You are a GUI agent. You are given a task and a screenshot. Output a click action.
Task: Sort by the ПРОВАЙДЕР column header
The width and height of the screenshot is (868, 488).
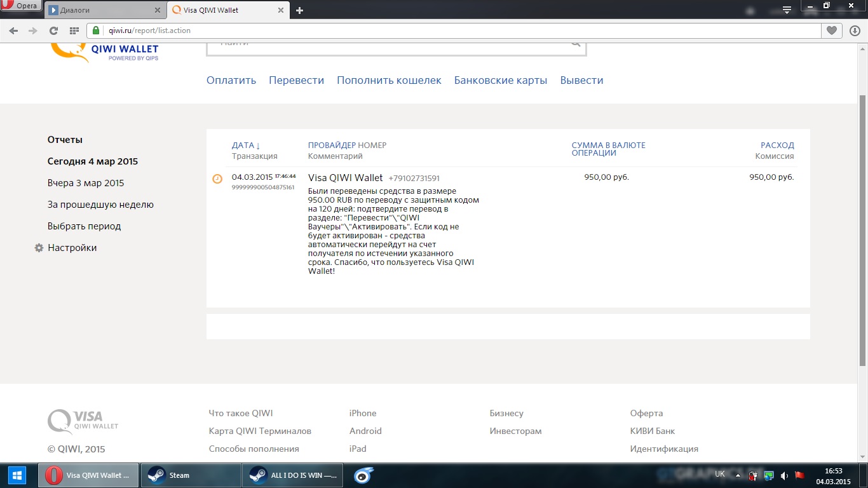click(x=332, y=145)
